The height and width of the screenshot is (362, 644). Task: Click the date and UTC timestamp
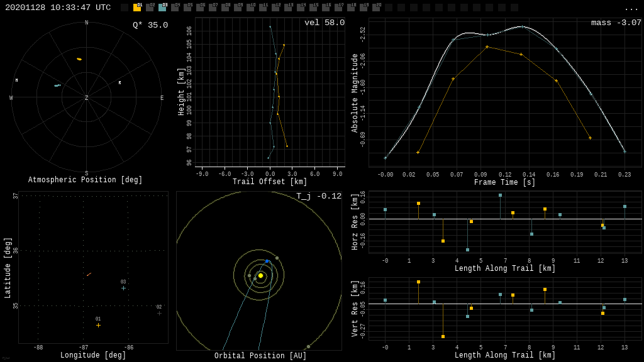(x=58, y=8)
